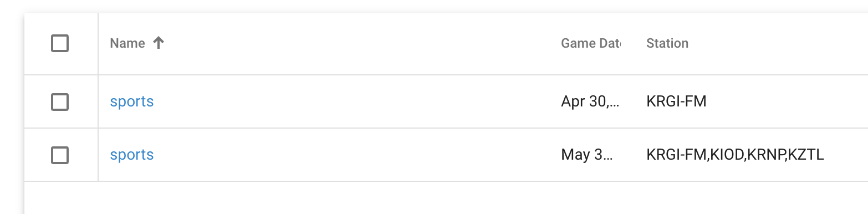This screenshot has height=214, width=868.
Task: Sort table by the Name column header
Action: click(x=127, y=43)
